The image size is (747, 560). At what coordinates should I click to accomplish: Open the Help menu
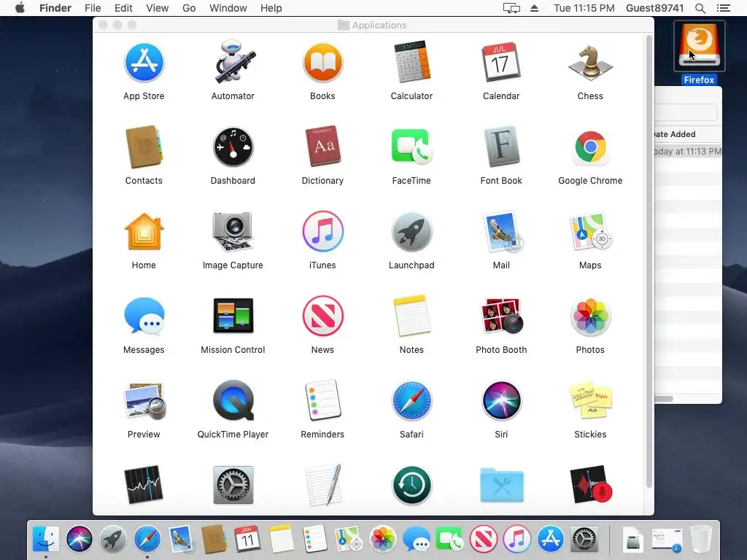point(271,8)
